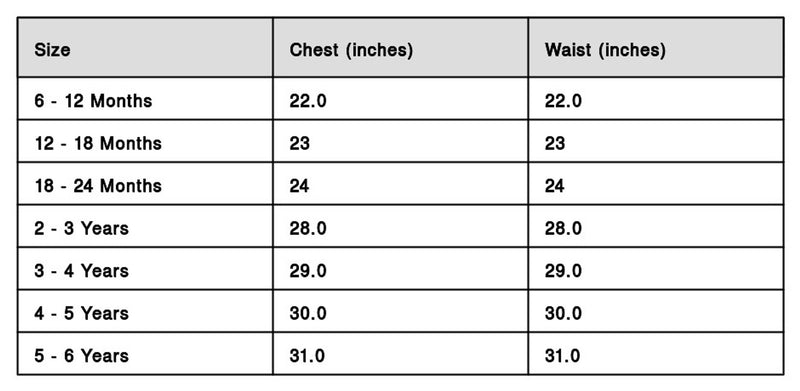Screen dimensions: 800x391
Task: Select the 3 - 4 Years size cell
Action: 145,268
